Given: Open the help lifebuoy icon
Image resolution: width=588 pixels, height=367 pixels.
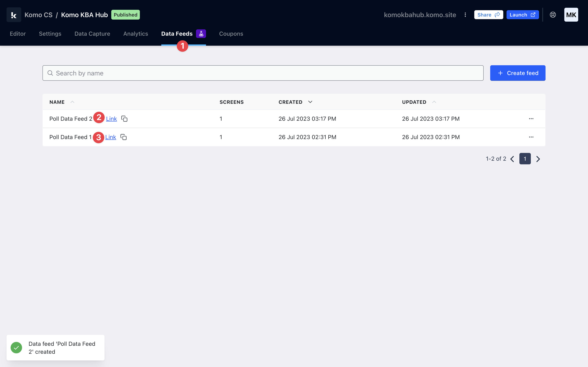Looking at the screenshot, I should tap(553, 15).
